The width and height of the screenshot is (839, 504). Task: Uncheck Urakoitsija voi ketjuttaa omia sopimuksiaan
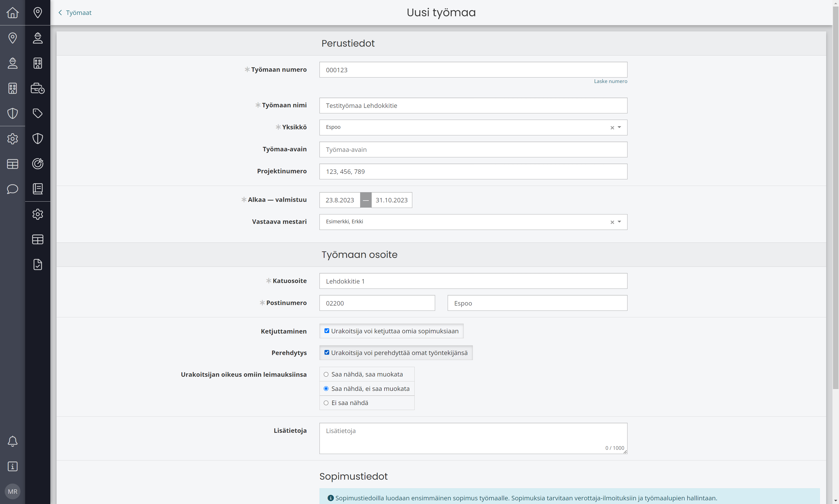pyautogui.click(x=327, y=331)
